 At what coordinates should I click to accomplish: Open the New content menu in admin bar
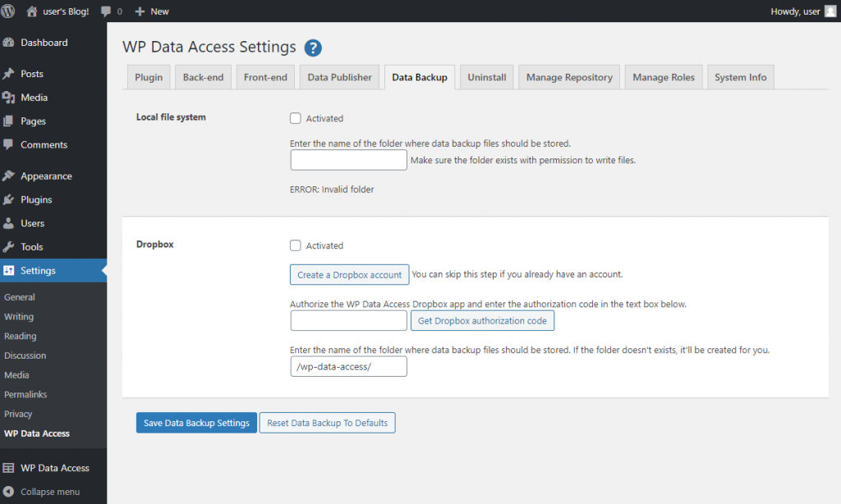coord(152,11)
